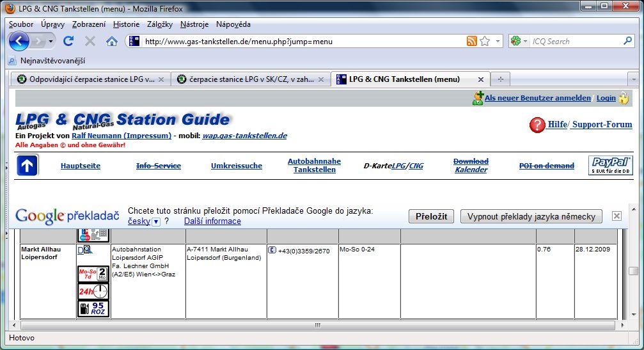
Task: Close the LPG & CNG Tankstellen tab
Action: [480, 79]
